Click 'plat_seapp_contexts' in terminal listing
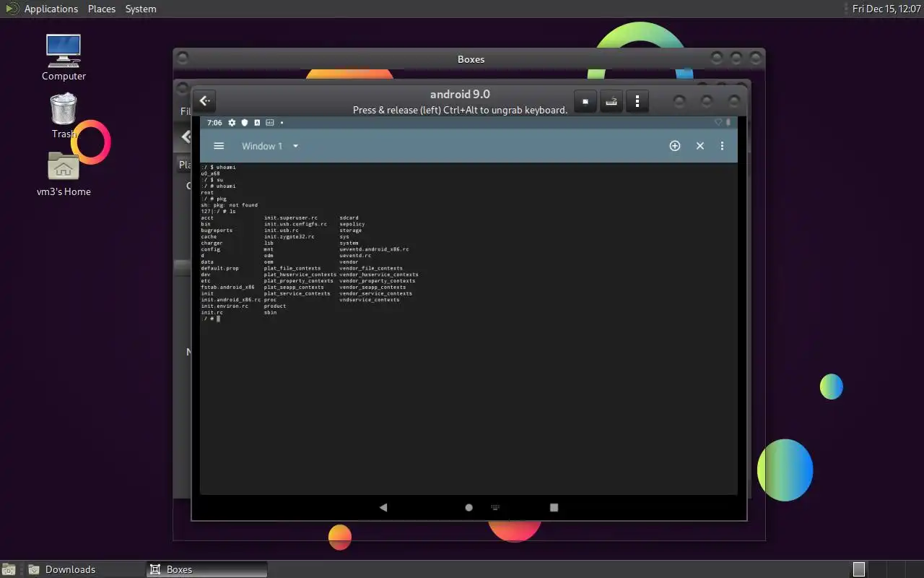 (x=294, y=287)
